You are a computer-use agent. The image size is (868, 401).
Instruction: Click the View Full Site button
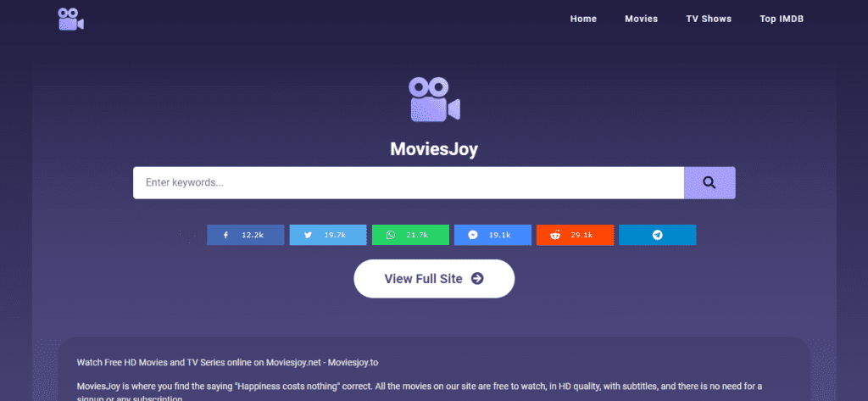click(x=434, y=279)
